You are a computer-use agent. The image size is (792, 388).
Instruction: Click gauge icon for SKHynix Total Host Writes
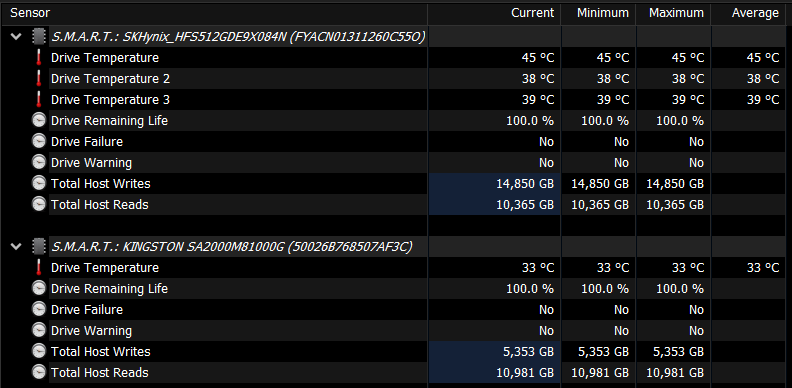tap(38, 183)
